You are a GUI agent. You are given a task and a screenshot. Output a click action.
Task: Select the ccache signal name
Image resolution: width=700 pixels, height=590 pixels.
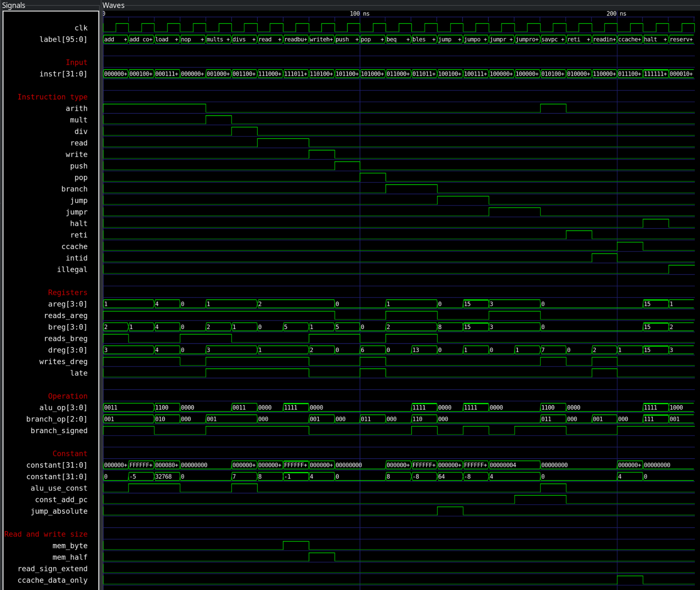(x=74, y=247)
